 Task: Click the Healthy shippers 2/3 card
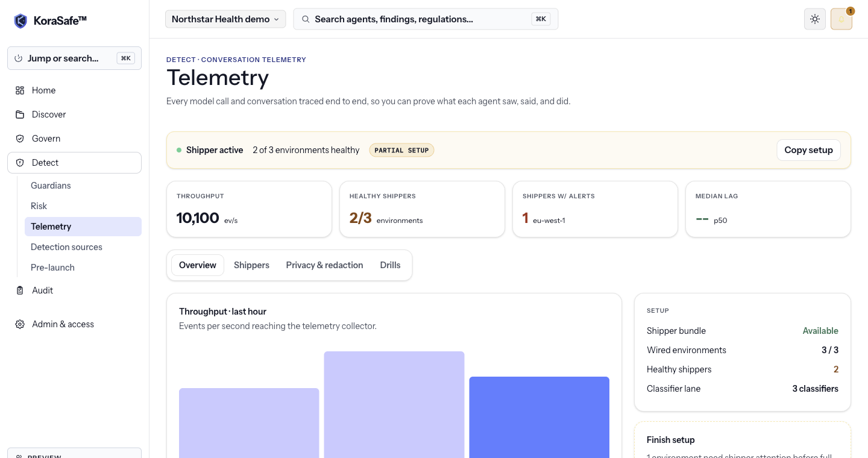point(422,209)
